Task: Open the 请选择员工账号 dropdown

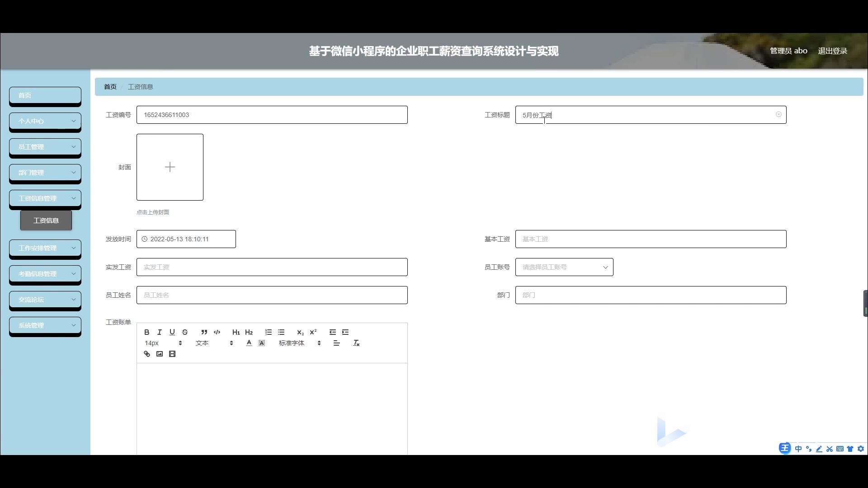Action: click(x=564, y=267)
